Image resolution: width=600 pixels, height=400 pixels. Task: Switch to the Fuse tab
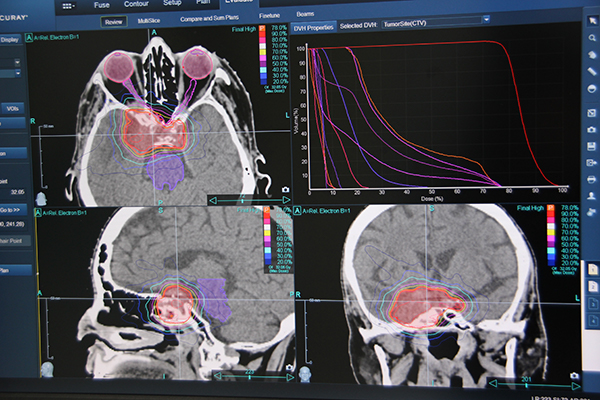(102, 4)
